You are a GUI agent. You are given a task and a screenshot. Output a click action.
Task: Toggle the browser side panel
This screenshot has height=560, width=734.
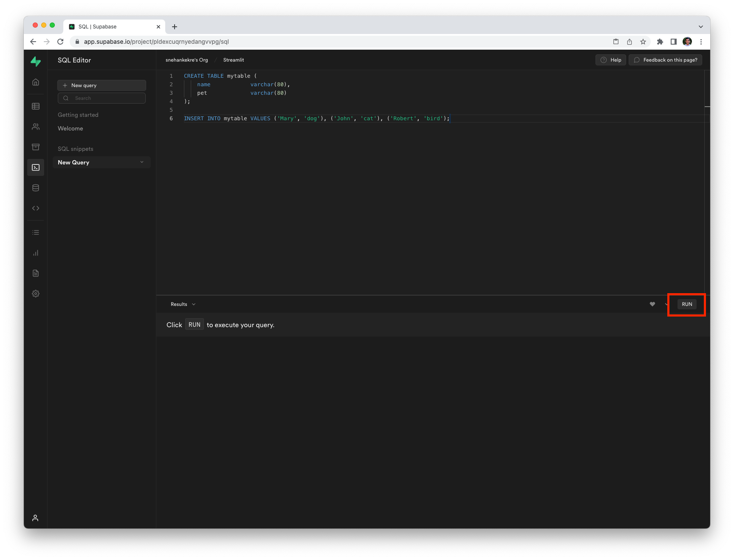coord(674,42)
